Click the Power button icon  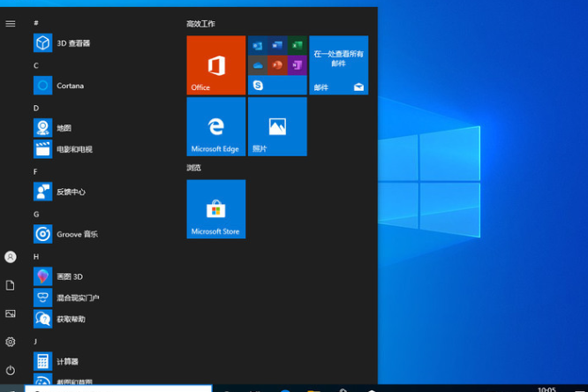[x=11, y=370]
